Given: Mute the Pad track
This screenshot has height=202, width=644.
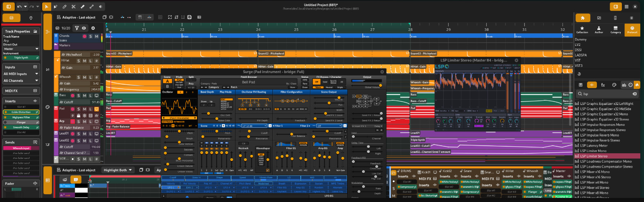Looking at the screenshot, I should (85, 109).
